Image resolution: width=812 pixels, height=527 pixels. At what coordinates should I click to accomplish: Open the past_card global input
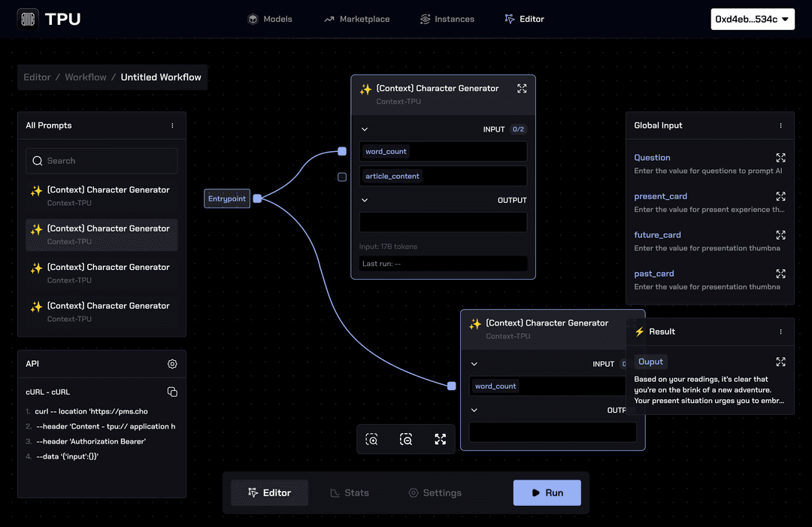tap(654, 274)
